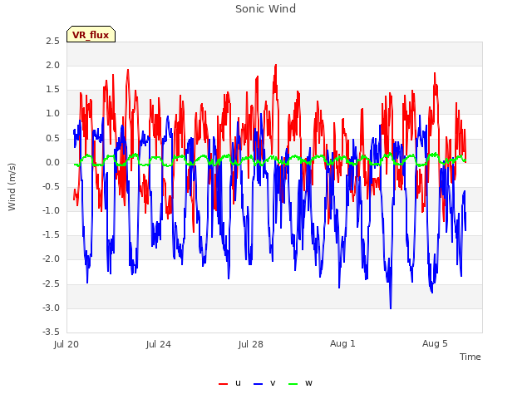532x399 pixels.
Task: Click the -1.0 y-axis tick label
Action: tap(52, 210)
